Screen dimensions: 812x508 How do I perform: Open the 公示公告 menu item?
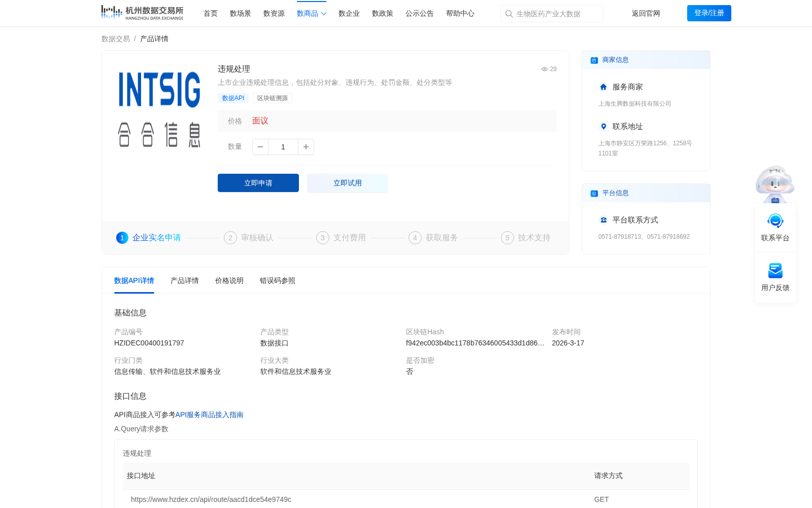(420, 14)
